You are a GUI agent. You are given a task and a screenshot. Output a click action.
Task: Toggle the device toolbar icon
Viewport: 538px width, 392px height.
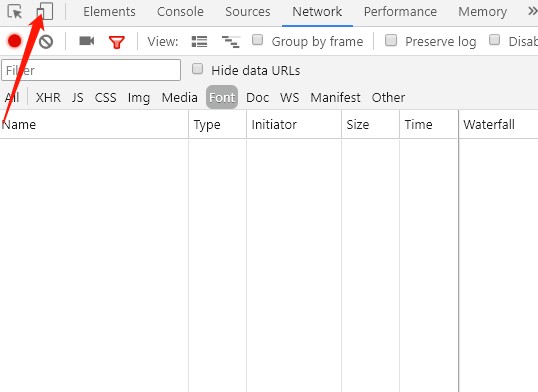click(45, 11)
